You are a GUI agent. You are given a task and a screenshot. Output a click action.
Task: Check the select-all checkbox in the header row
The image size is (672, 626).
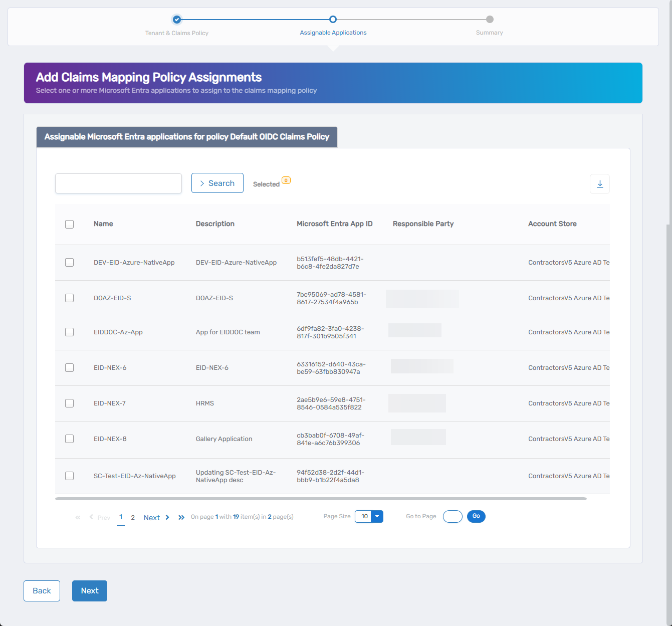pyautogui.click(x=69, y=224)
